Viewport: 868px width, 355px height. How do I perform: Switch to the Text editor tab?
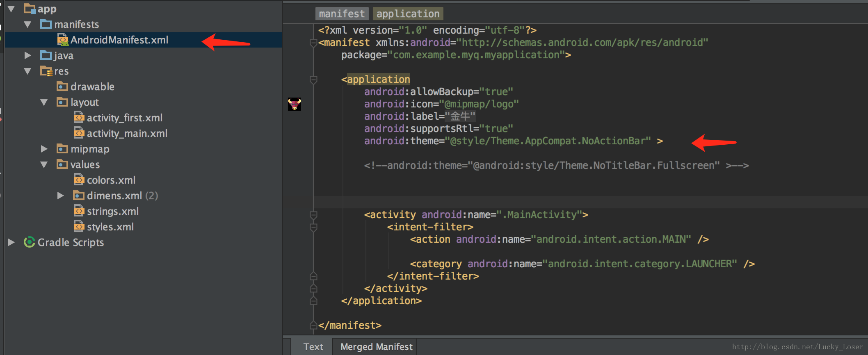(x=313, y=347)
